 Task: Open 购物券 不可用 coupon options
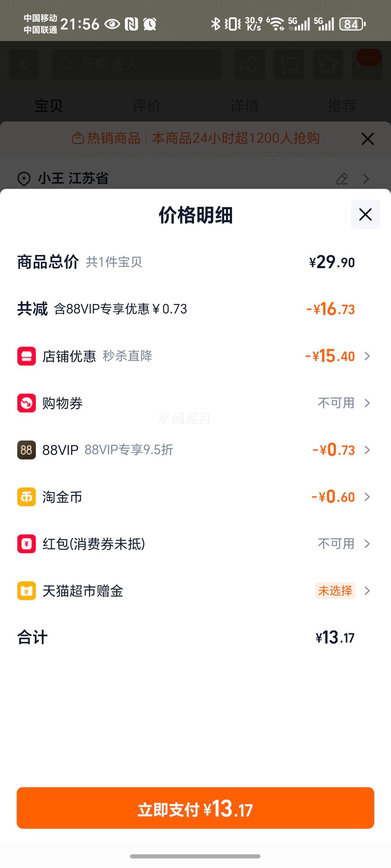click(x=343, y=403)
